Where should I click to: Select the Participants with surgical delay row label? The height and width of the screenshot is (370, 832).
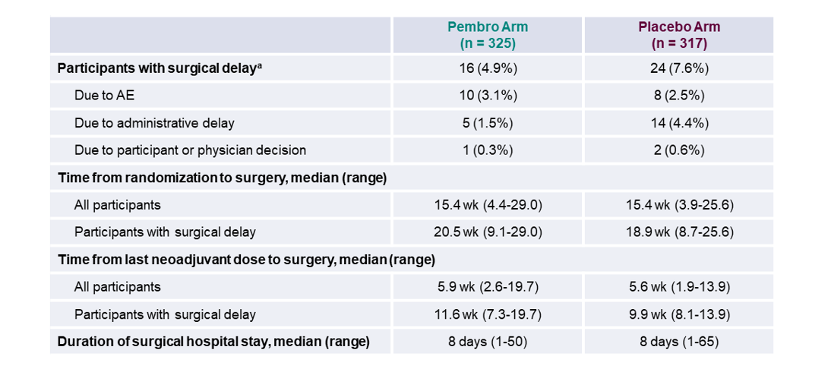(x=160, y=68)
